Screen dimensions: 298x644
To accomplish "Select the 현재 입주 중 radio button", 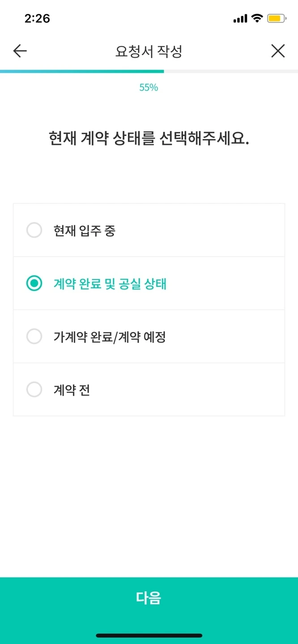I will coord(34,230).
